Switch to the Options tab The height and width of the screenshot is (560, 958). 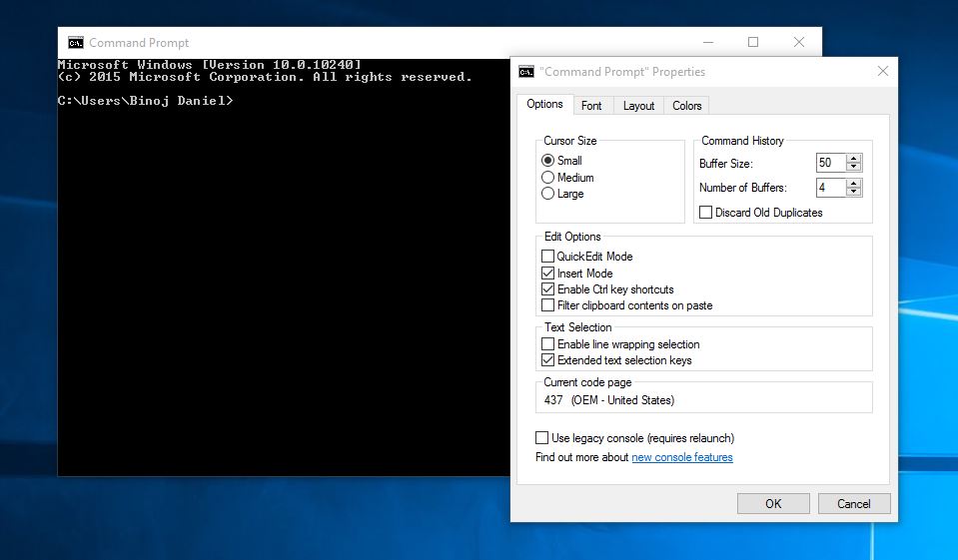pyautogui.click(x=544, y=105)
